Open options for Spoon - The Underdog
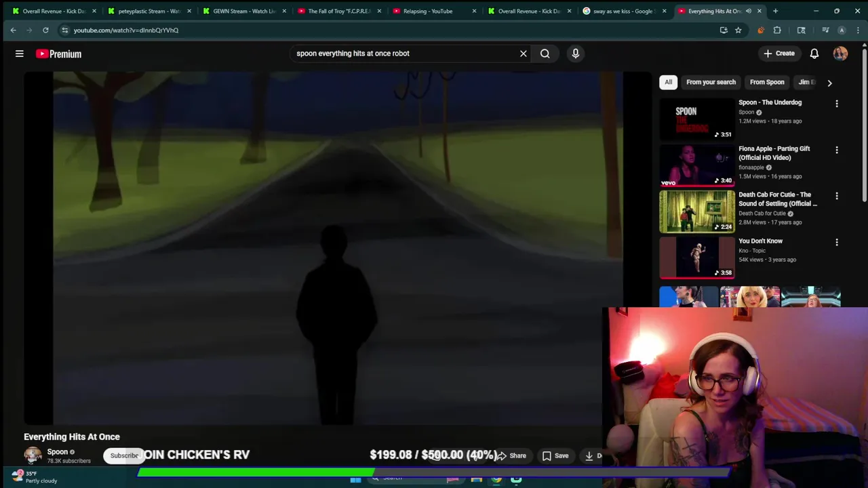Viewport: 868px width, 488px height. pos(837,104)
